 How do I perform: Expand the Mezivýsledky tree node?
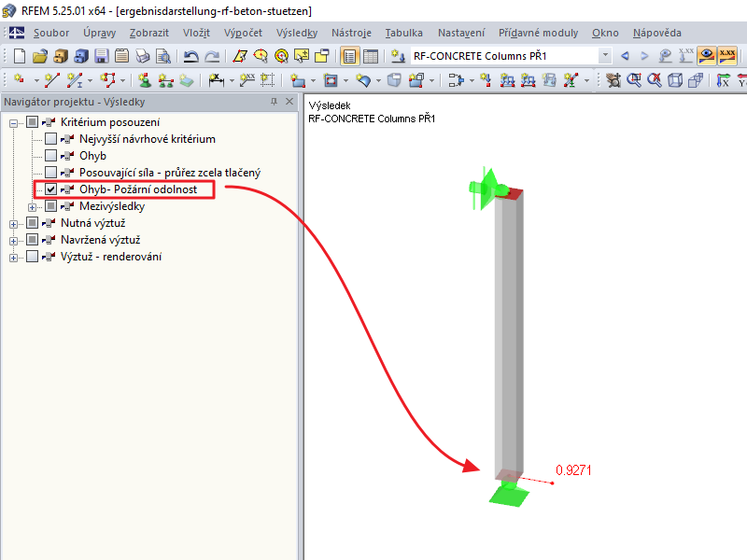(x=32, y=207)
